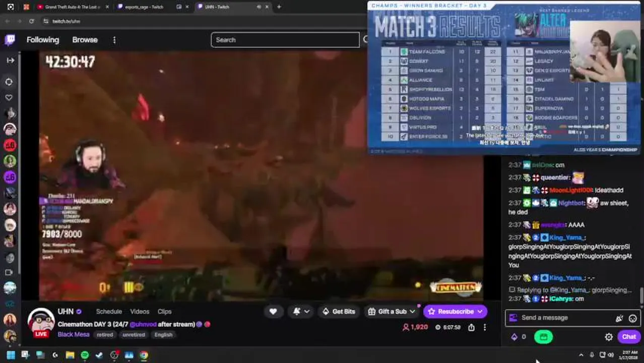
Task: Switch to Grand Theft Auto 4 browser tab
Action: (73, 7)
